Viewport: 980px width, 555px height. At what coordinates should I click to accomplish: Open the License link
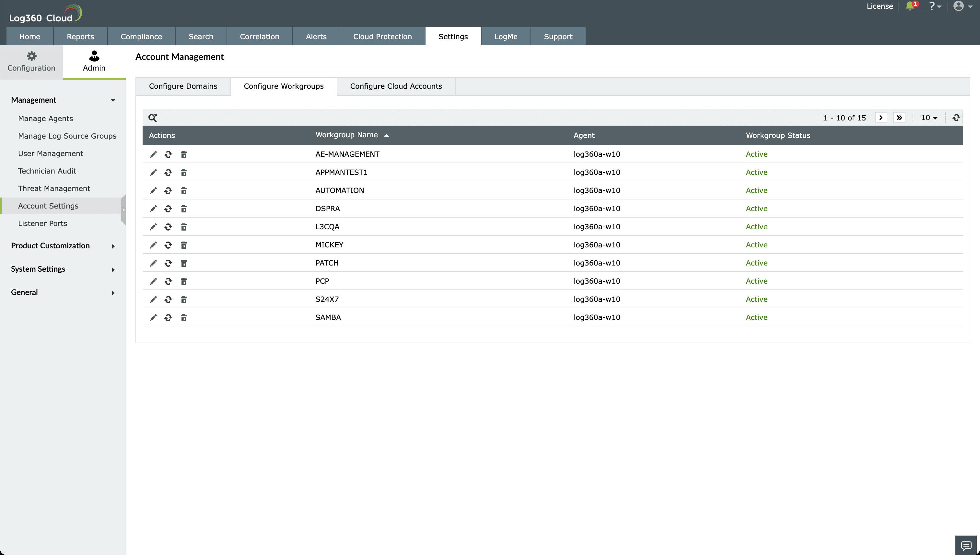click(x=880, y=6)
